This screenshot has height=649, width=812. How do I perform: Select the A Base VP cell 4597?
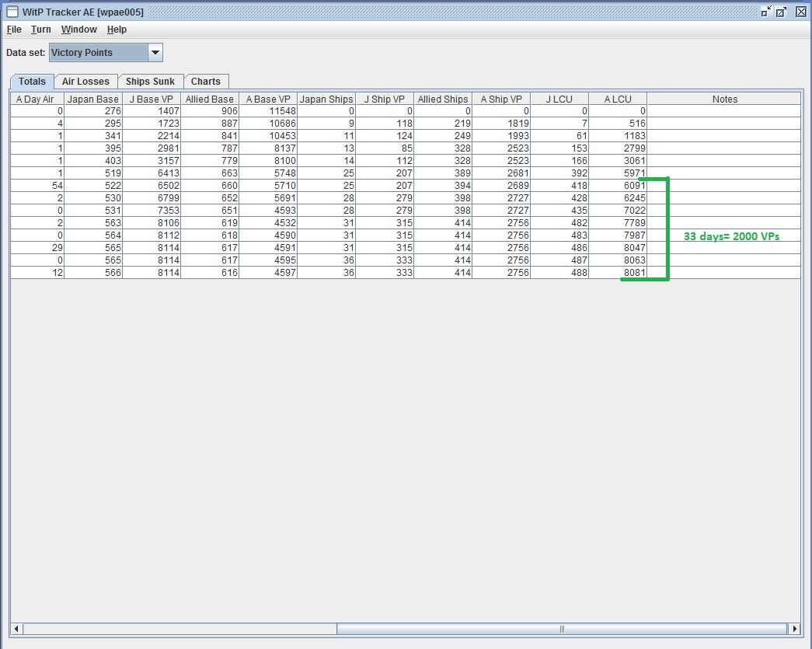coord(268,273)
